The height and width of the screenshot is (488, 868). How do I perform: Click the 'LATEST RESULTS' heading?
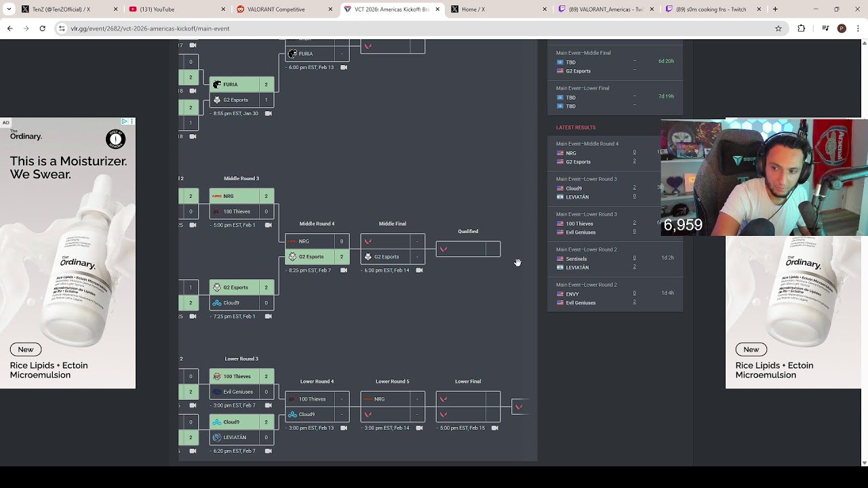[x=576, y=127]
